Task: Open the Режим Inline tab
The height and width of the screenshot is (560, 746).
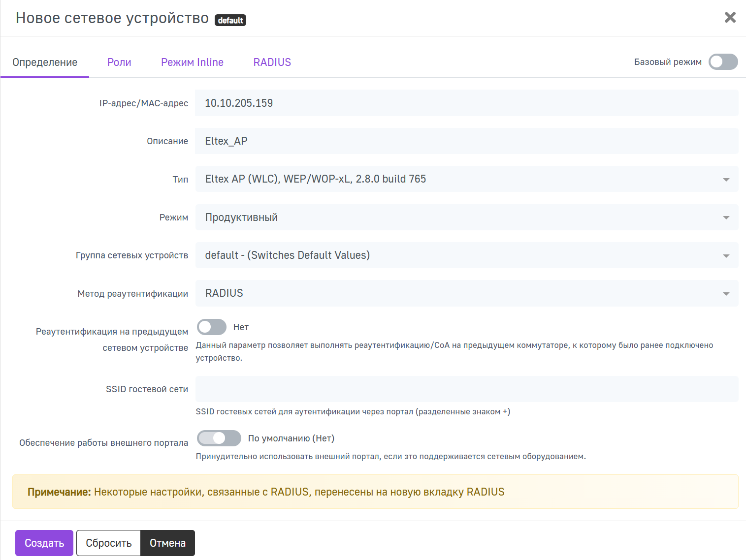Action: [x=192, y=62]
